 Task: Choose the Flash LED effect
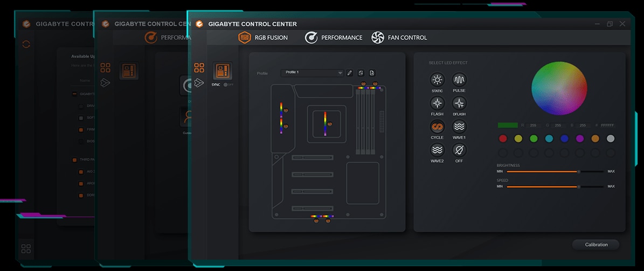(x=437, y=103)
